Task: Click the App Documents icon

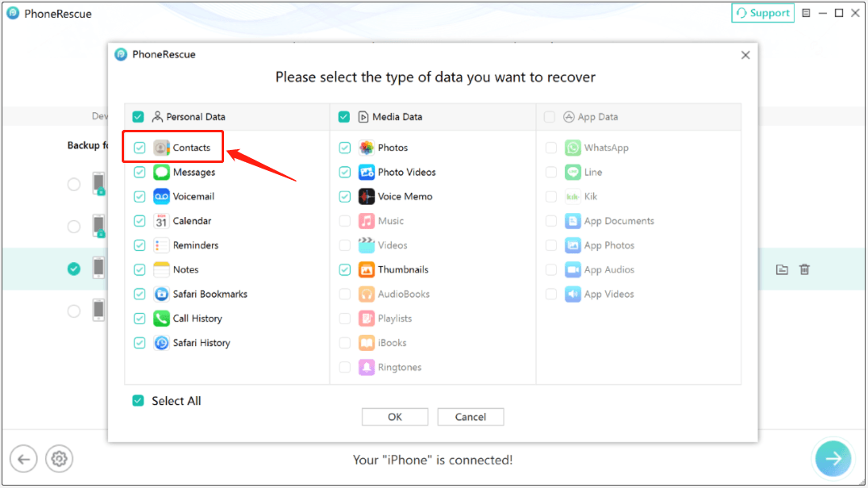Action: (x=572, y=221)
